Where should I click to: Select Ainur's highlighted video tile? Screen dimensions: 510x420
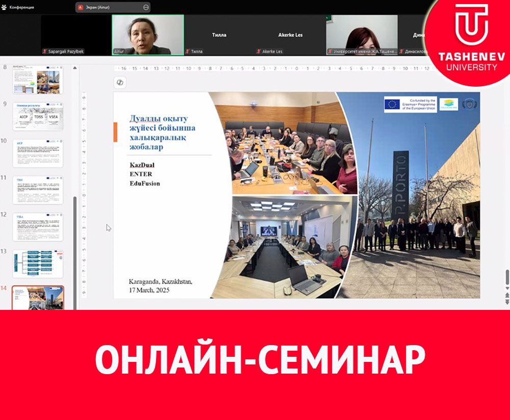[148, 34]
